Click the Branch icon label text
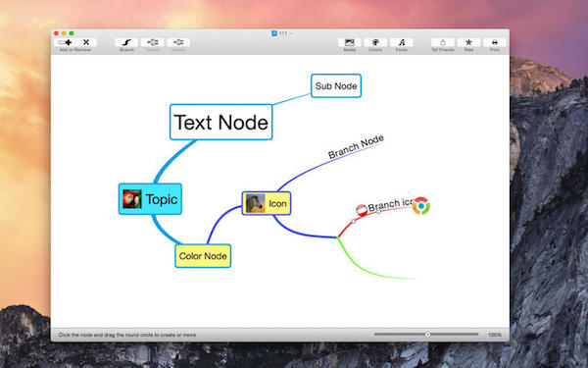Viewport: 588px width, 368px height. [390, 205]
